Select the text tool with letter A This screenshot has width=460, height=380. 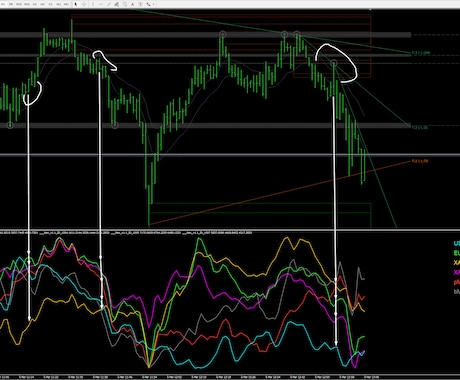132,4
